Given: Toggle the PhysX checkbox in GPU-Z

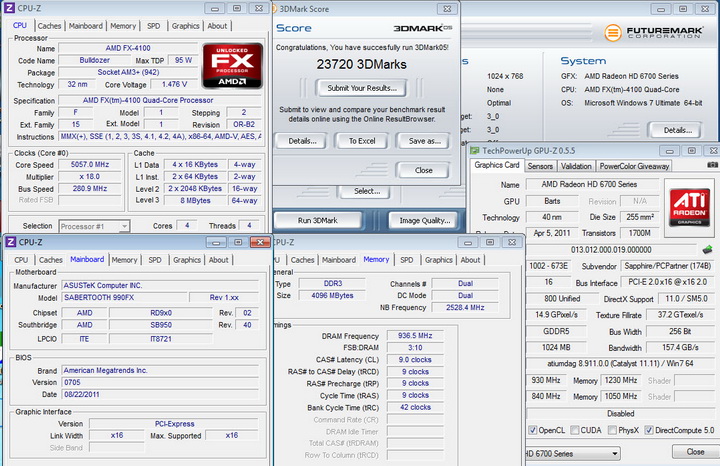Looking at the screenshot, I should click(612, 430).
